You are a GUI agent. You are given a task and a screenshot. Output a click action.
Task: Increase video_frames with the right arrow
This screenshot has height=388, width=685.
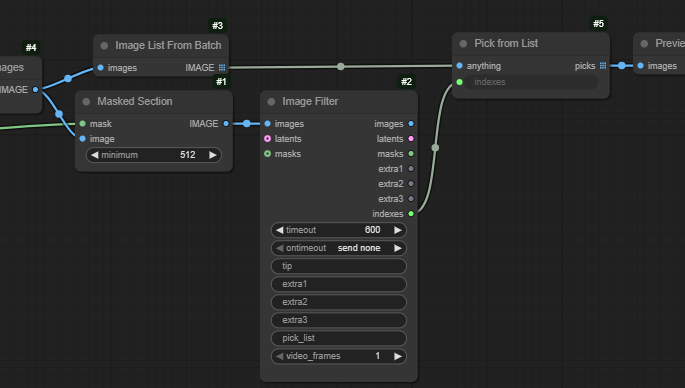[x=398, y=356]
